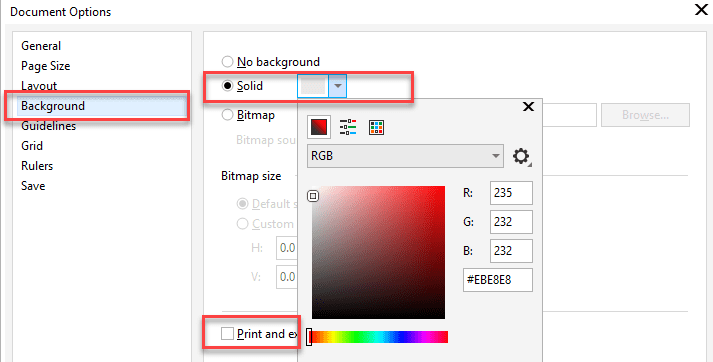Open the General options category
The height and width of the screenshot is (362, 713).
[41, 46]
